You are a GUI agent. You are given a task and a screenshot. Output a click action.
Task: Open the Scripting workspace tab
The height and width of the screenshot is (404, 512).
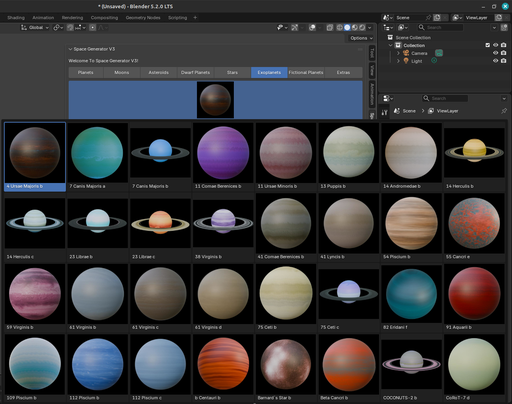[178, 18]
